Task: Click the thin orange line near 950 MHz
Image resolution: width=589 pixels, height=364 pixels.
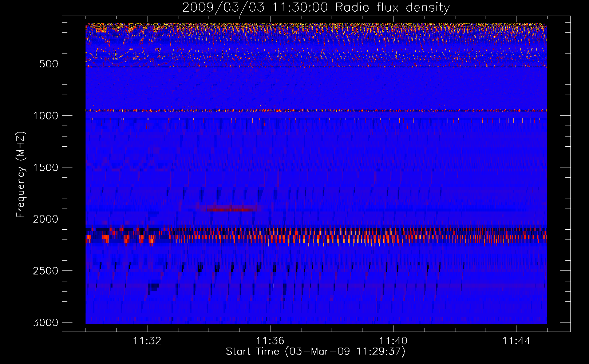Action: click(x=316, y=110)
